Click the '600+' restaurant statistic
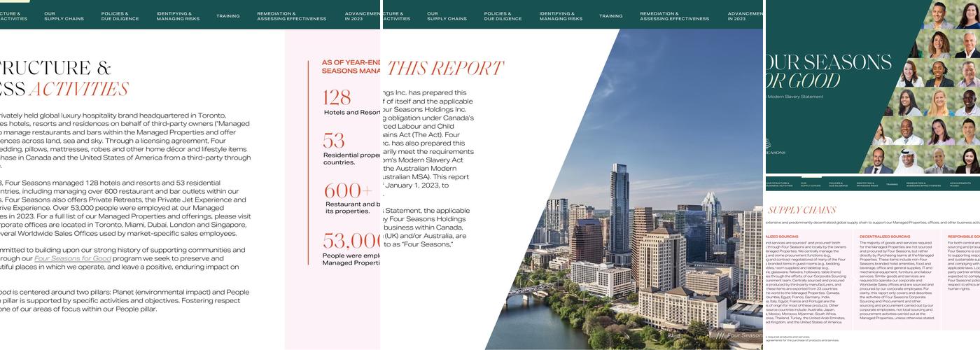The width and height of the screenshot is (980, 350). click(x=347, y=190)
